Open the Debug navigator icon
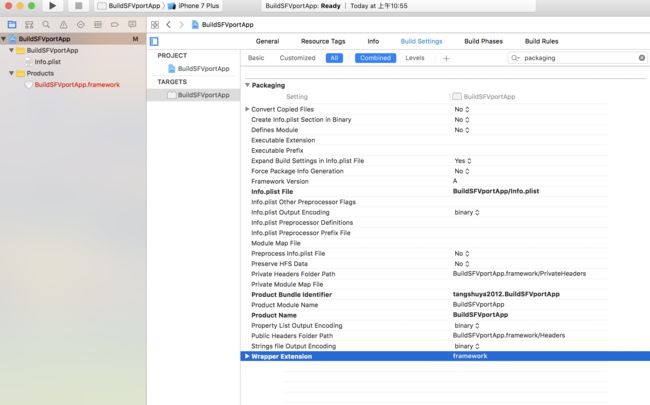This screenshot has width=650, height=405. click(x=98, y=25)
